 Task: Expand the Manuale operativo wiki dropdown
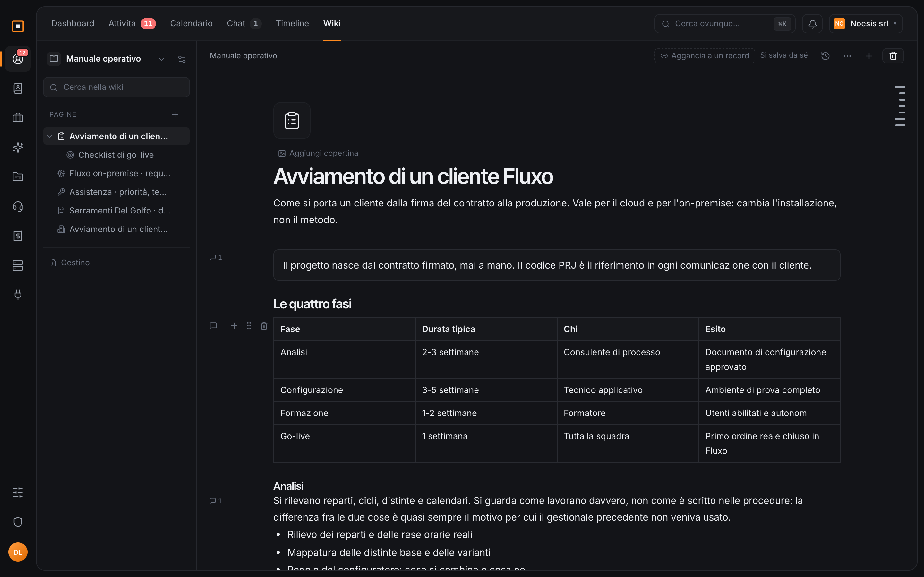tap(161, 59)
